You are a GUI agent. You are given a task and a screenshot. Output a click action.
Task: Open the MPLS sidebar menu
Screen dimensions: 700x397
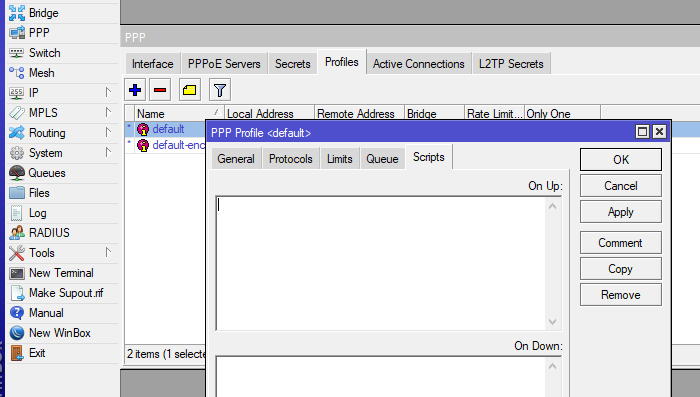[62, 113]
